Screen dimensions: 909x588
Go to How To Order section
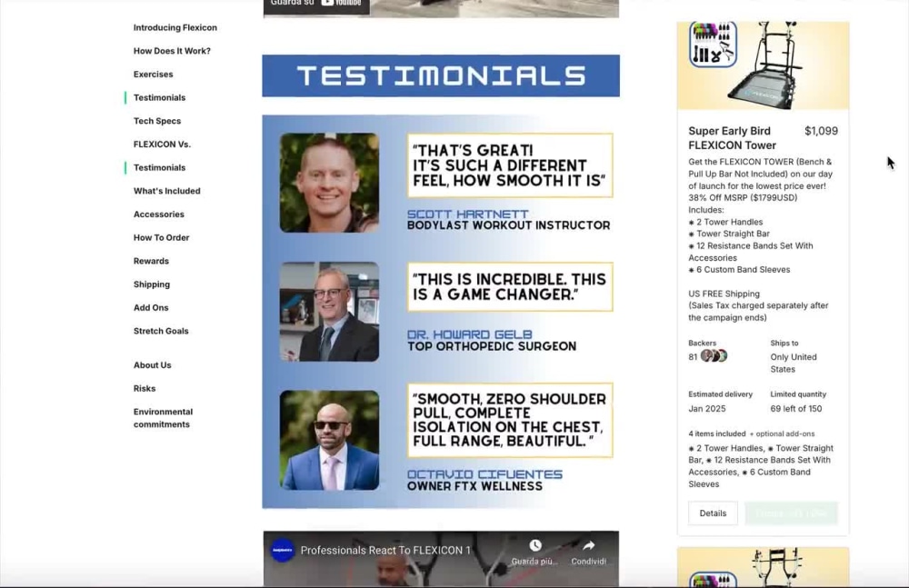[161, 237]
